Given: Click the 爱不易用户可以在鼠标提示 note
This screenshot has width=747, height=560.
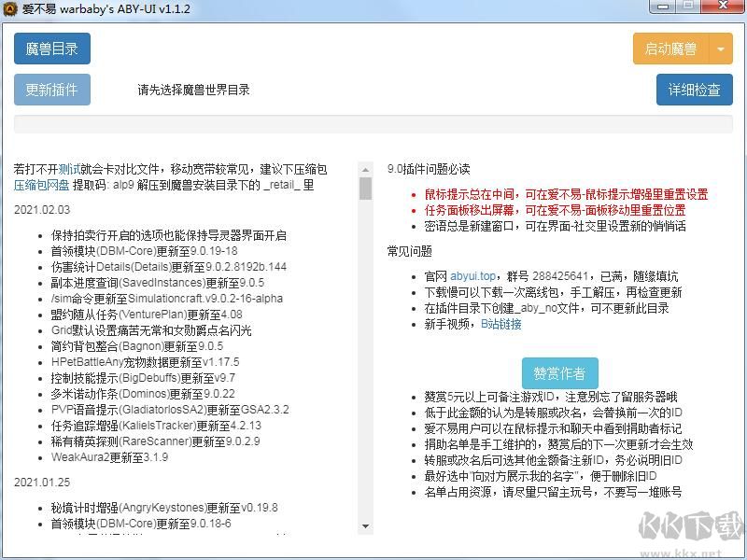Looking at the screenshot, I should [x=553, y=428].
